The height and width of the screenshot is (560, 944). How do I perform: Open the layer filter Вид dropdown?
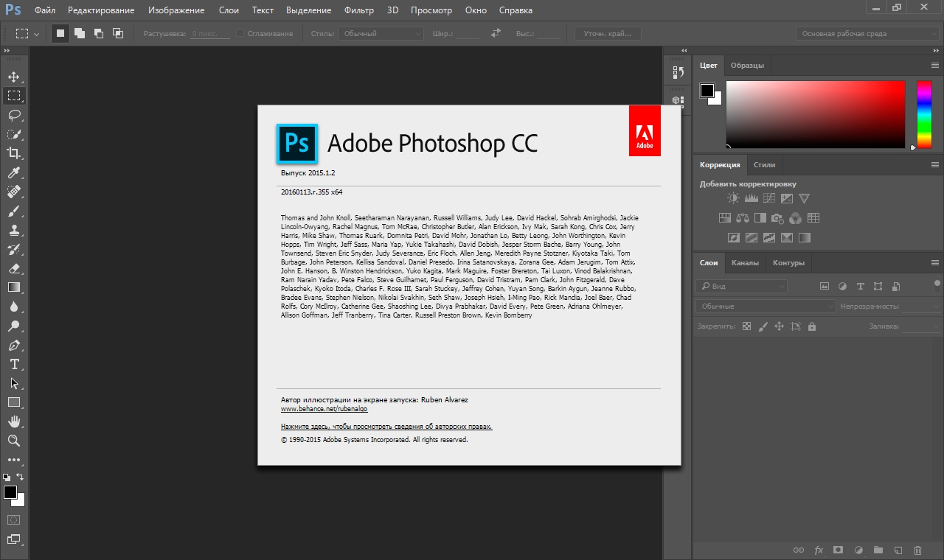[x=742, y=286]
